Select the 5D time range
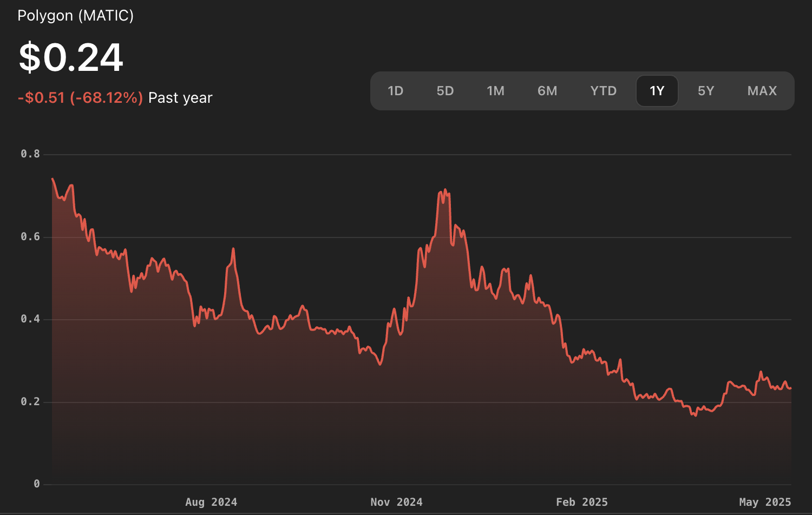 coord(446,91)
